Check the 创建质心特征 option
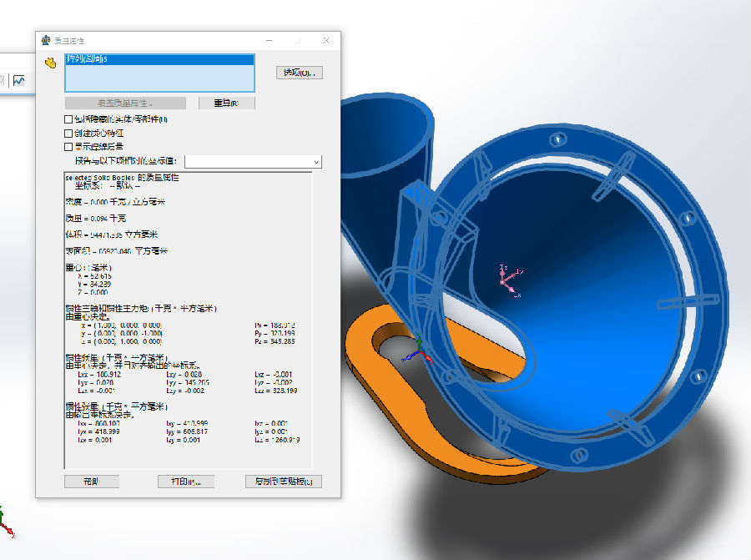 (69, 133)
